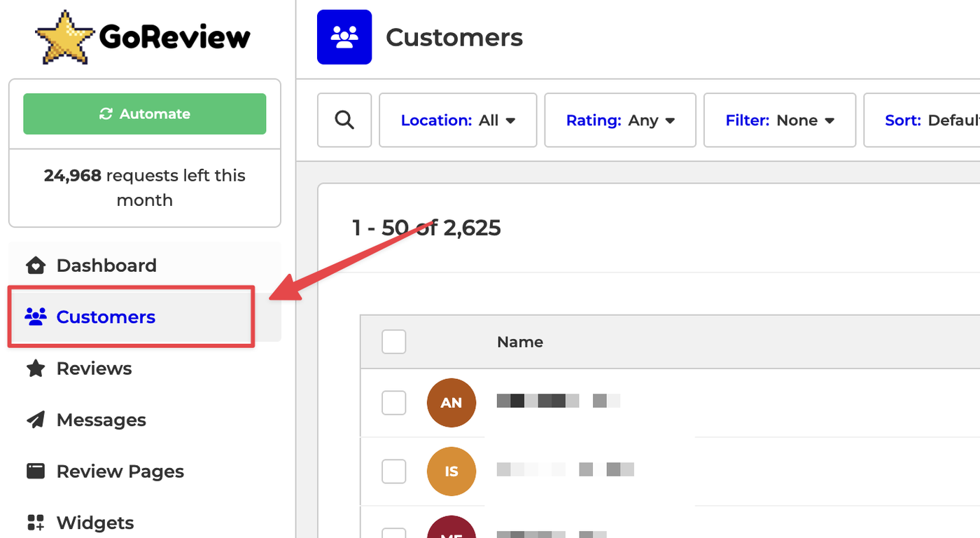Click the GoReview star logo
This screenshot has height=538, width=980.
click(65, 37)
